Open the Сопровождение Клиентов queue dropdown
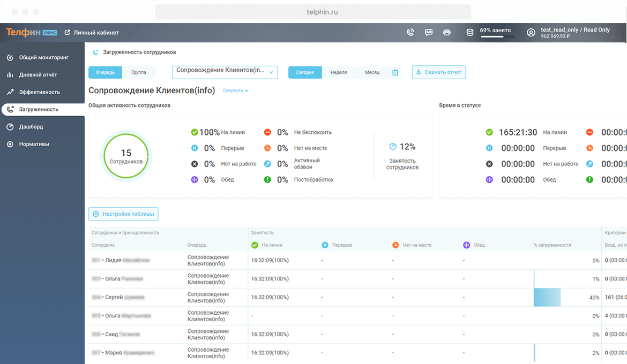The image size is (627, 364). coord(225,72)
